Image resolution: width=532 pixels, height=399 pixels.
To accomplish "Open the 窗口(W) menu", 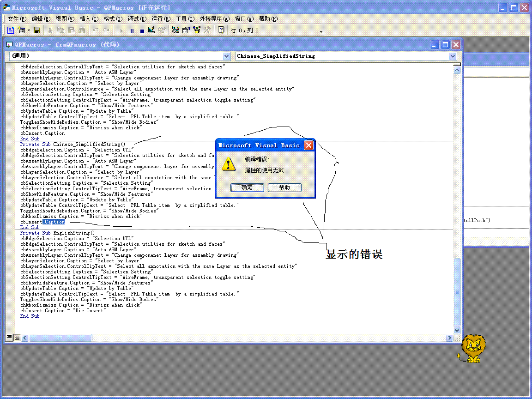I will (x=244, y=19).
